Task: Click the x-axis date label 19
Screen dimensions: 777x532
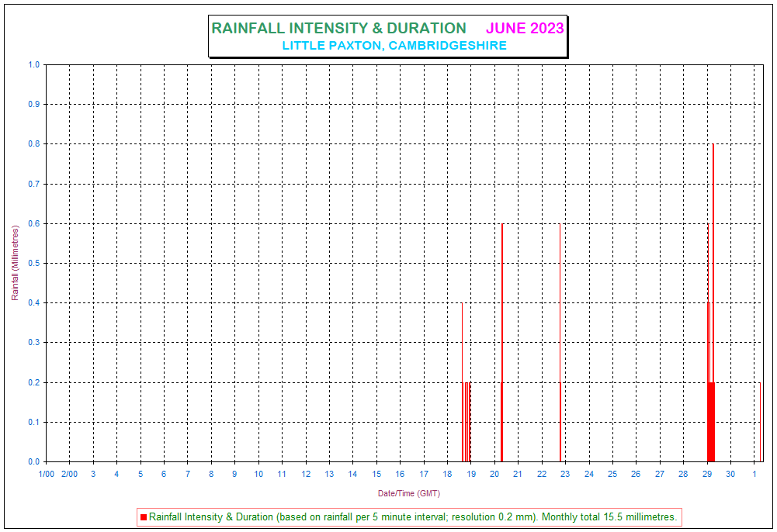Action: click(471, 474)
